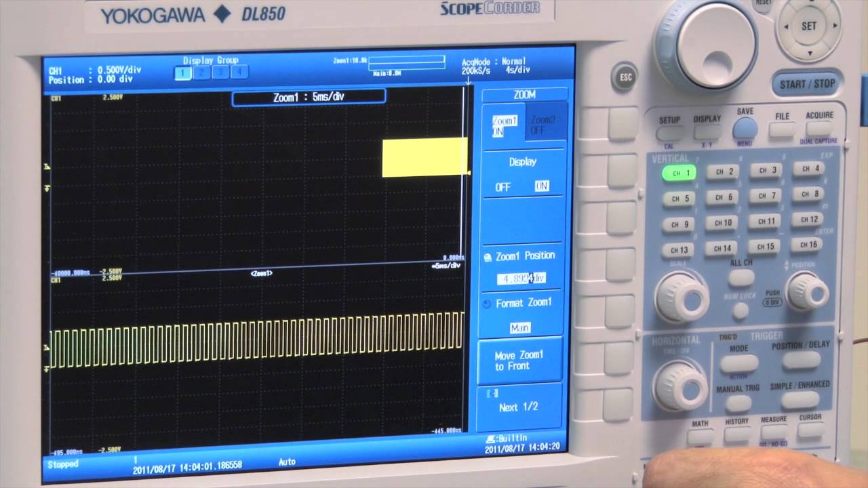Viewport: 868px width, 488px height.
Task: Select the CH 9 channel key
Action: pyautogui.click(x=679, y=224)
